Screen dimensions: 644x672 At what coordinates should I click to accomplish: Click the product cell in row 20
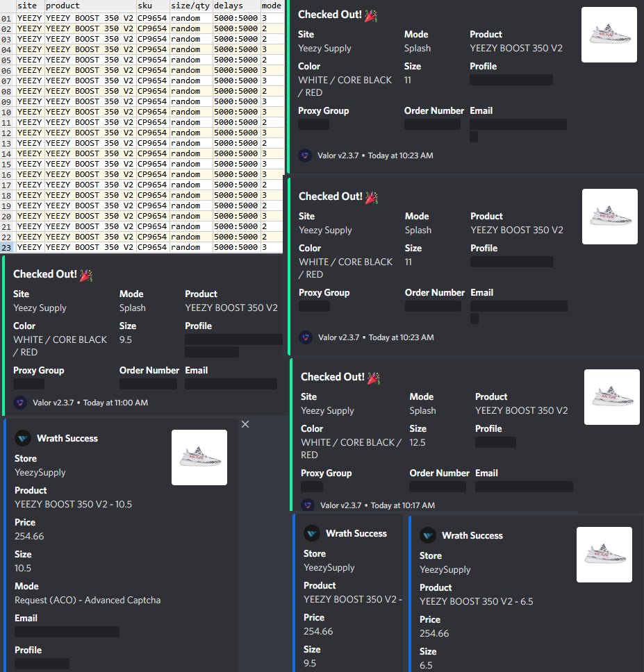89,216
